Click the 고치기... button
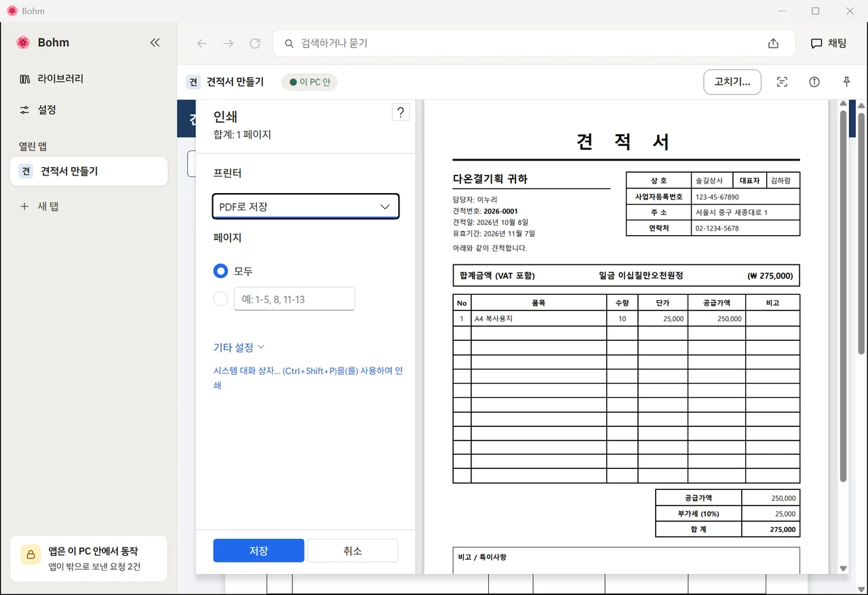868x595 pixels. 732,82
